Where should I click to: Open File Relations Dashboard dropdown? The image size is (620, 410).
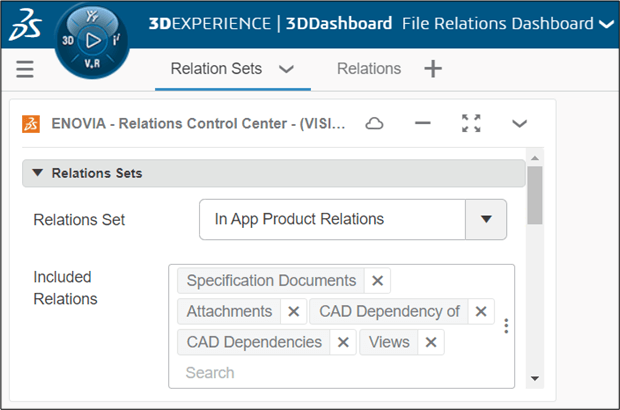606,25
